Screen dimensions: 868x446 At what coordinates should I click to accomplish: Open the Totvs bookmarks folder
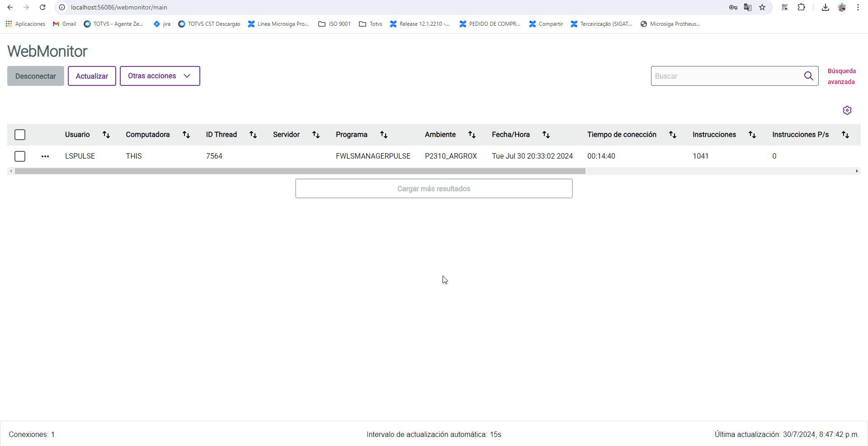(x=370, y=24)
